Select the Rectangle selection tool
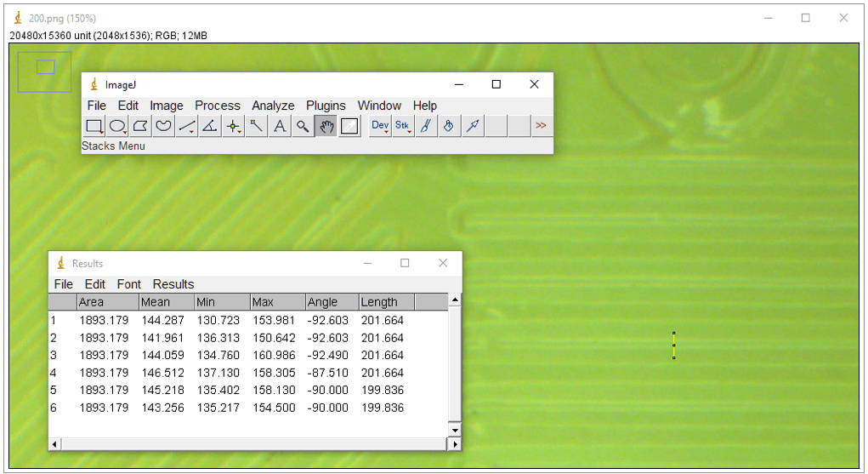 94,127
